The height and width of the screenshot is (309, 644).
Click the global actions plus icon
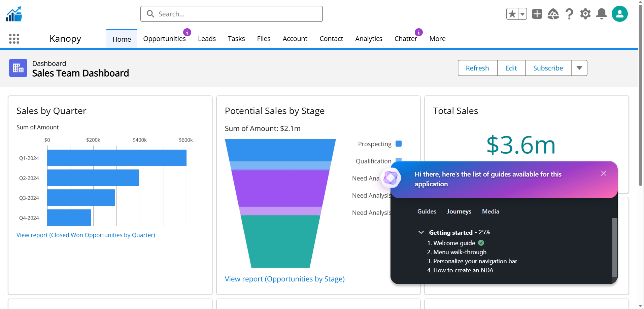537,14
